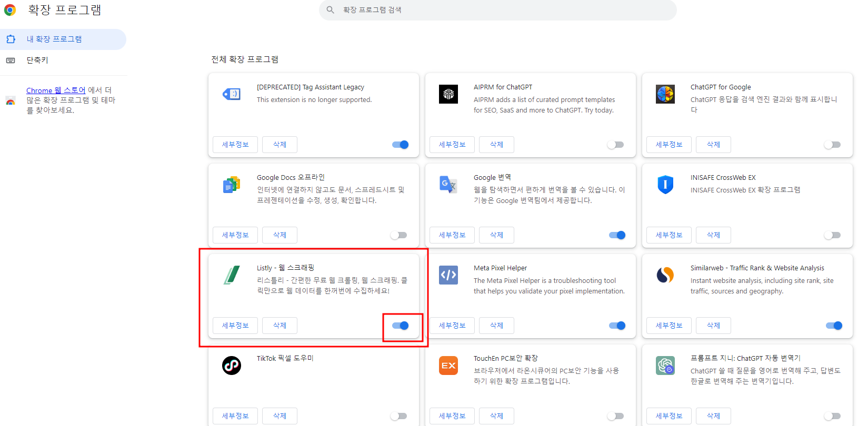Enable the TikTok 픽셀 도우미 toggle
This screenshot has width=868, height=426.
(398, 416)
